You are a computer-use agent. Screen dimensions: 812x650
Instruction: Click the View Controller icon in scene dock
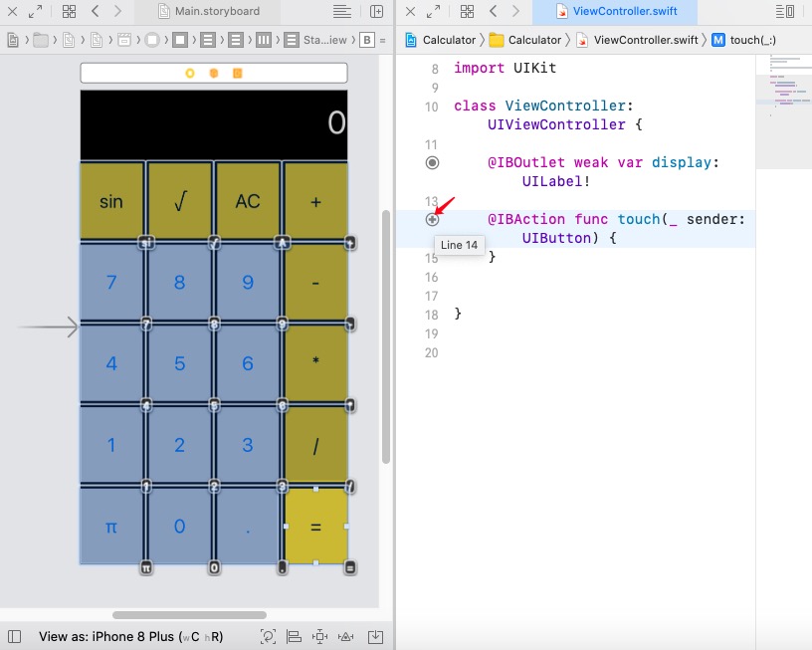(190, 74)
